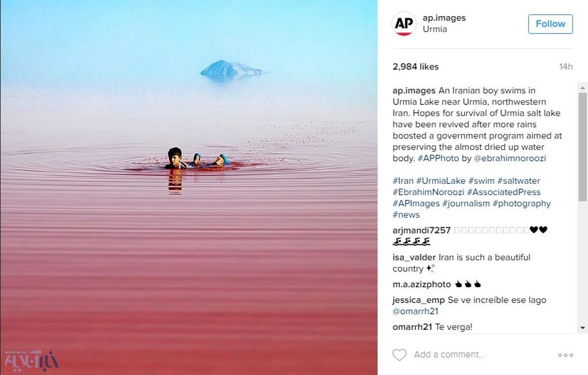588x375 pixels.
Task: Open the ap.images username in header
Action: pos(444,18)
